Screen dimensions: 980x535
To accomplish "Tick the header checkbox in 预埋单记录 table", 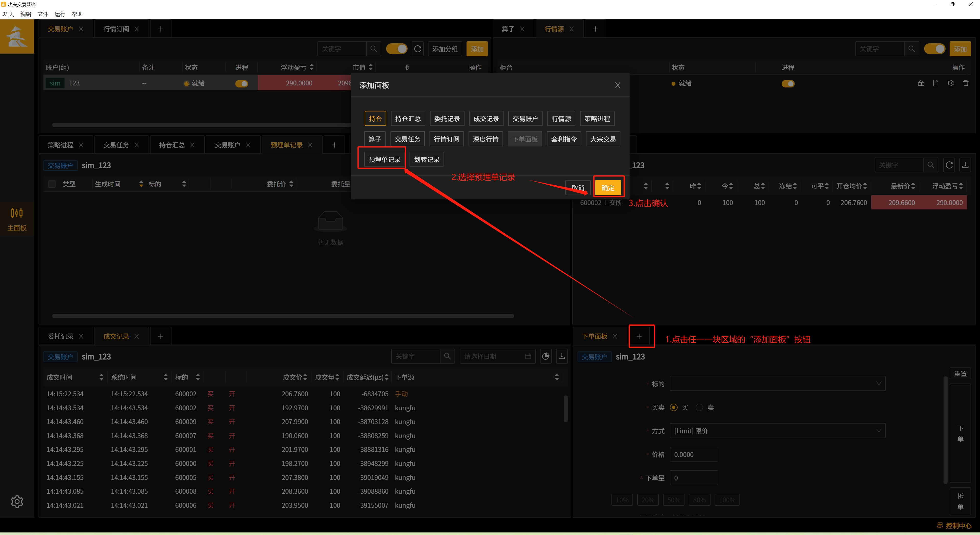I will 52,184.
